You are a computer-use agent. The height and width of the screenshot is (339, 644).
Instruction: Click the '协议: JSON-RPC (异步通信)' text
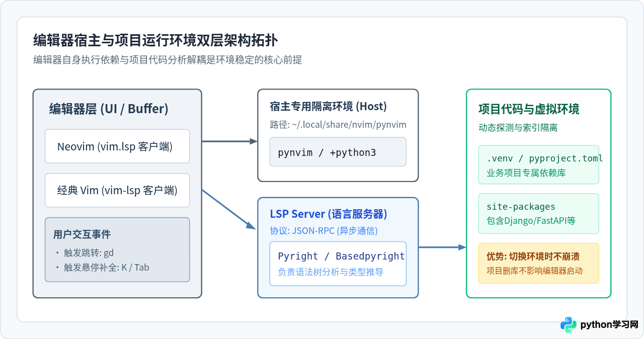(x=324, y=231)
